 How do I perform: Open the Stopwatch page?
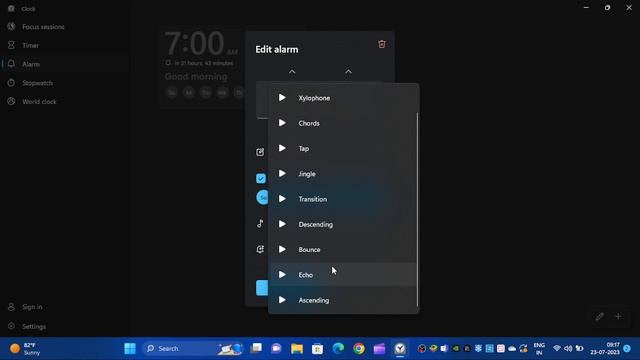click(x=65, y=83)
